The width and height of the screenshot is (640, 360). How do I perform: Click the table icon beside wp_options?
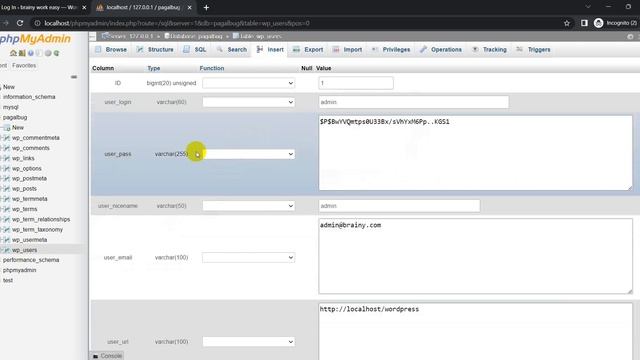click(7, 169)
